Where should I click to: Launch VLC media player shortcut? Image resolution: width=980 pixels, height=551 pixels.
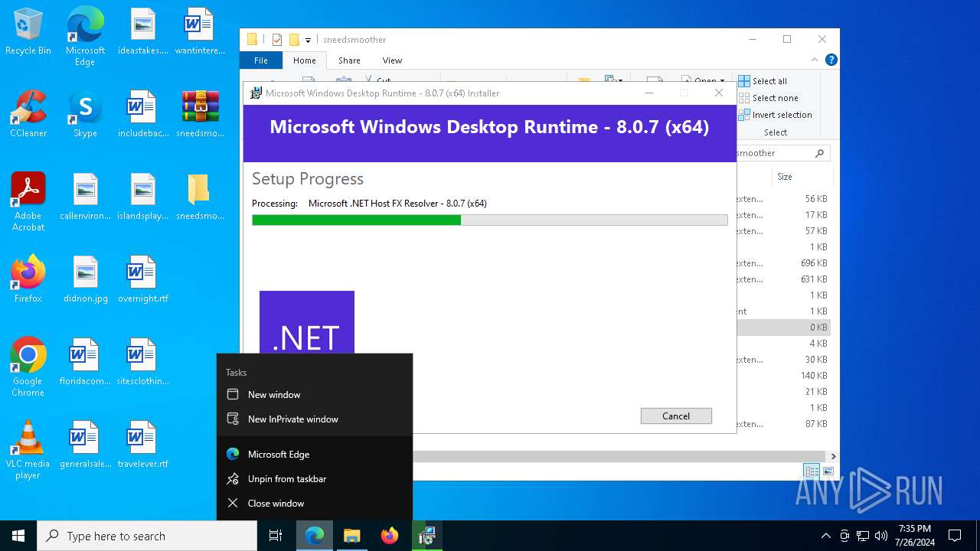point(28,450)
